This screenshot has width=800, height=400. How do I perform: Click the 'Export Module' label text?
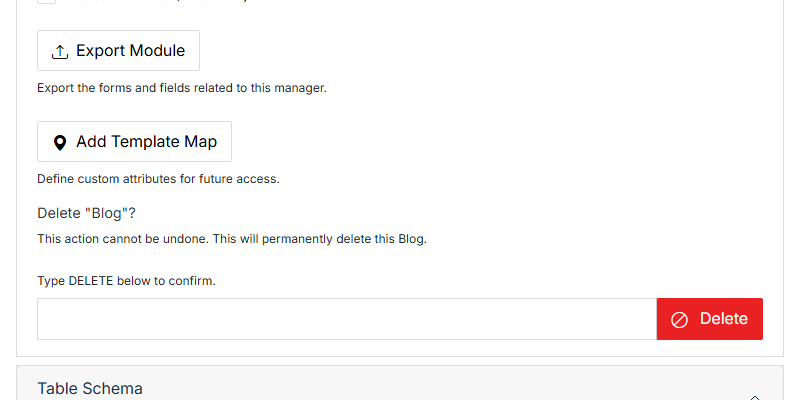coord(131,51)
